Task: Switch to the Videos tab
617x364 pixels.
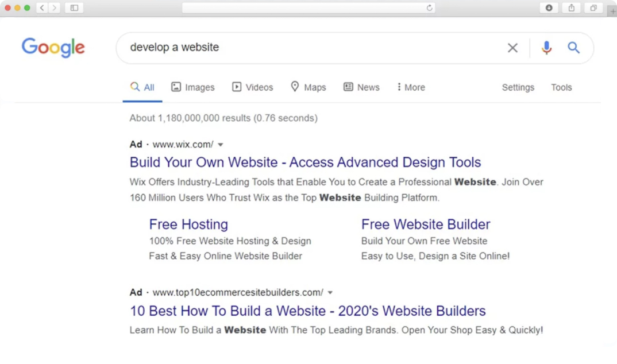Action: 253,87
